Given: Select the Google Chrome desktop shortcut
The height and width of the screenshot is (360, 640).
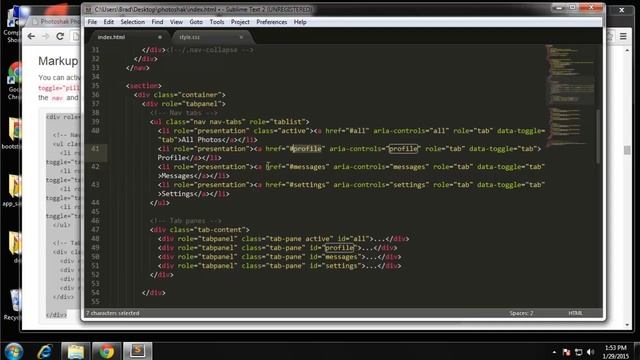Looking at the screenshot, I should pos(15,81).
